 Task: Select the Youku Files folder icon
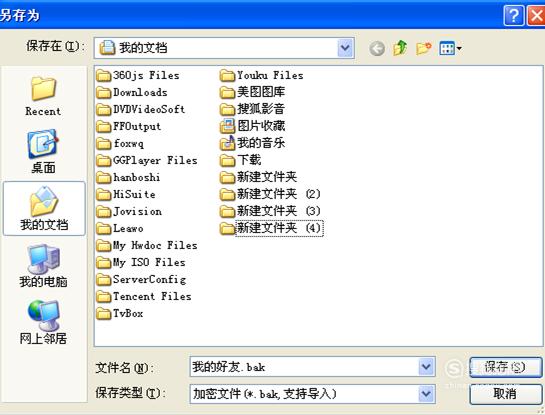point(227,75)
